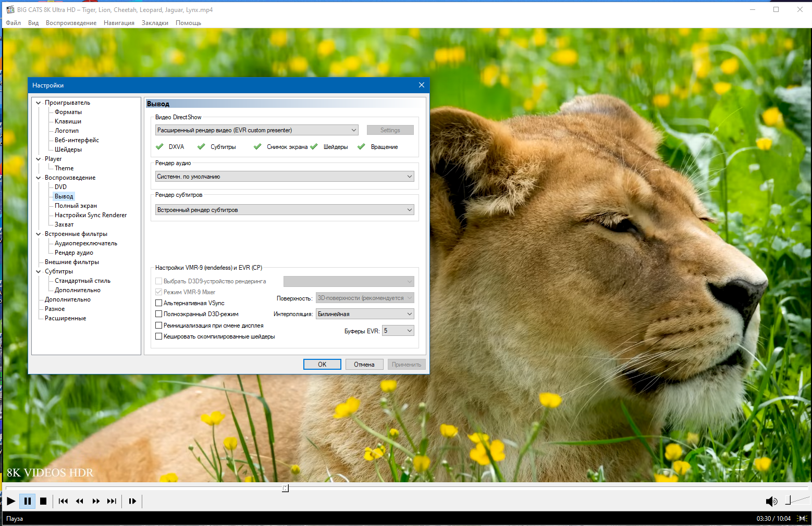Click the Play button in playback bar
This screenshot has height=526, width=812.
coord(11,501)
